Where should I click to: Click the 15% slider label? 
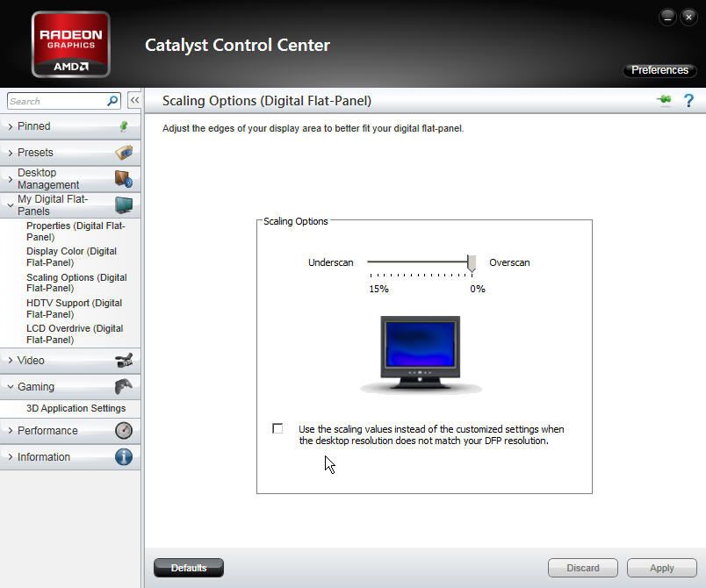click(378, 289)
